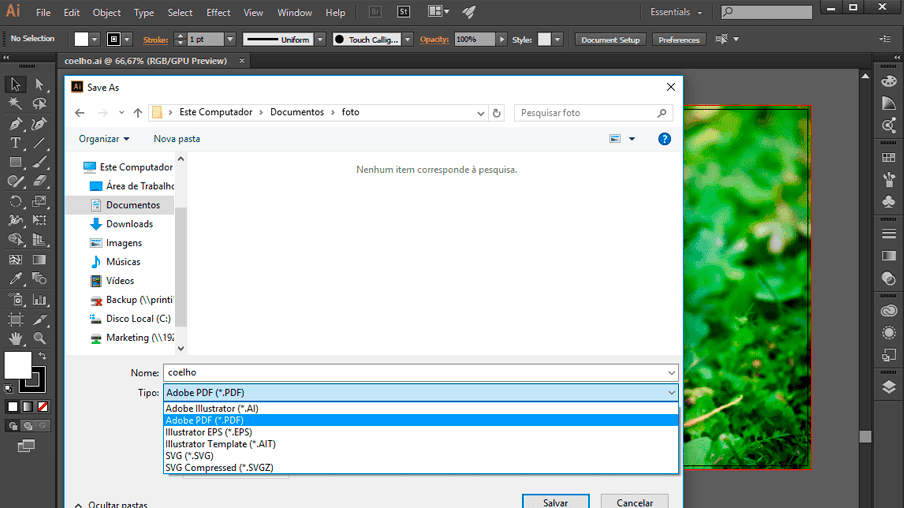Image resolution: width=904 pixels, height=508 pixels.
Task: Open the Color panel palette icon
Action: pos(889,82)
